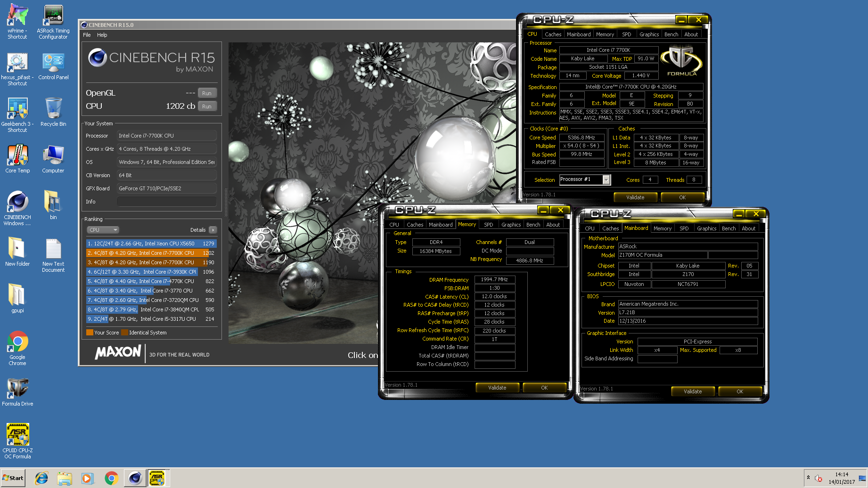Select ranking row Core i5-3317U CPU
The height and width of the screenshot is (488, 868).
click(x=151, y=319)
